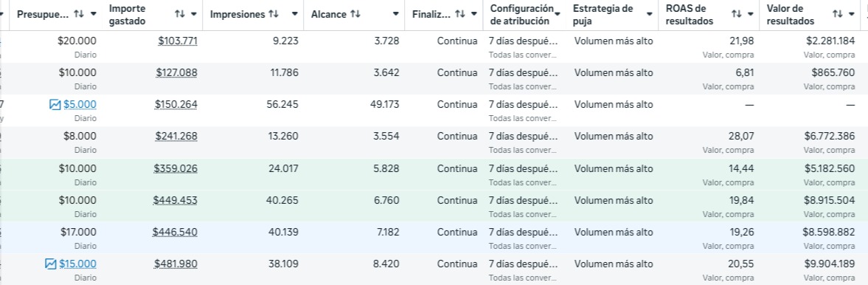Click the $8.000 daily budget cell
Viewport: 868px width, 285px height.
(x=80, y=137)
